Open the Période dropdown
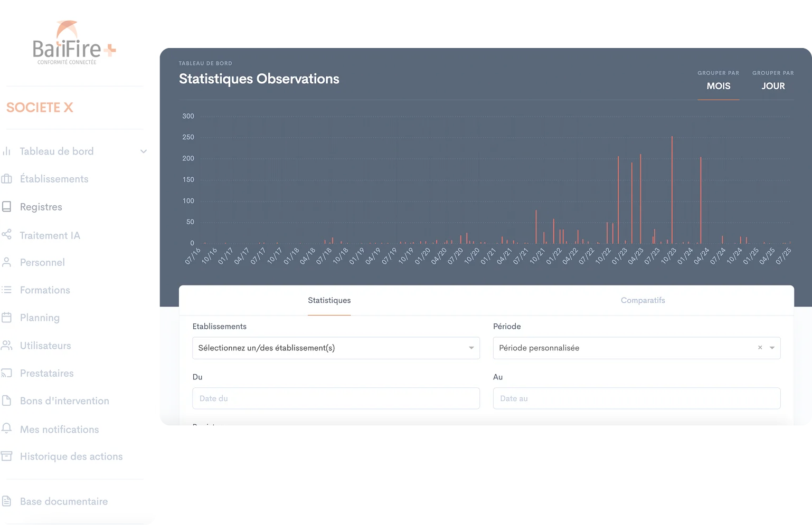Screen dimensions: 812x525 (x=771, y=348)
